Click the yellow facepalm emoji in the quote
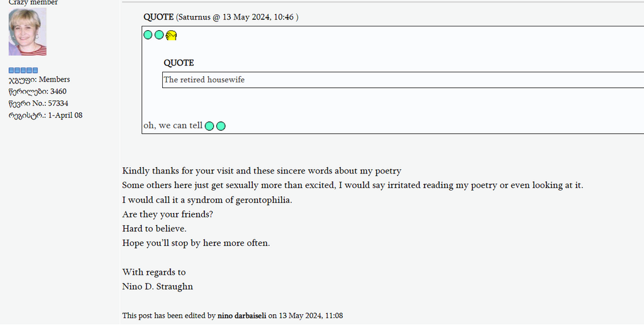The height and width of the screenshot is (325, 644). (171, 35)
